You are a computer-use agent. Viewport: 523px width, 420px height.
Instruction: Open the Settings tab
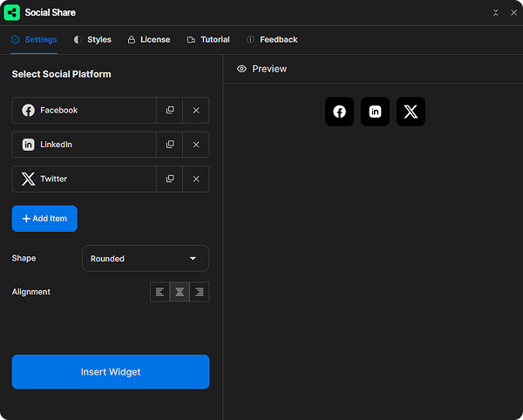[34, 40]
